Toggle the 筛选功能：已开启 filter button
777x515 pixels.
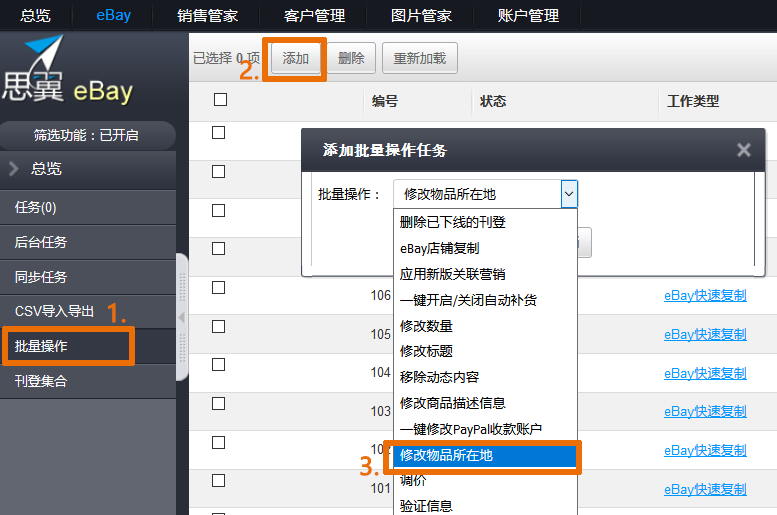pos(87,135)
